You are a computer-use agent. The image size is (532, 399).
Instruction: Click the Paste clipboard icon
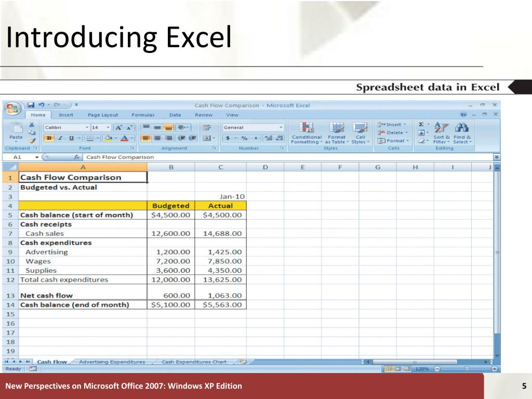(x=16, y=128)
